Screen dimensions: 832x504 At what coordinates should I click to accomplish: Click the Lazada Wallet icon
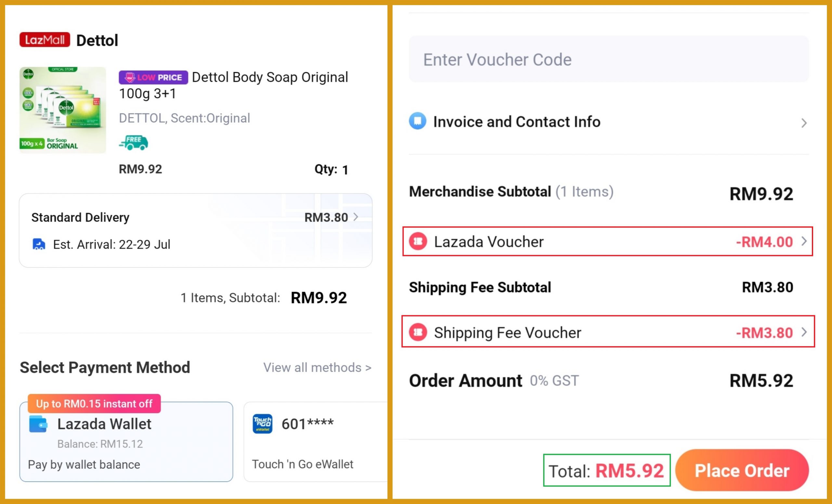38,424
